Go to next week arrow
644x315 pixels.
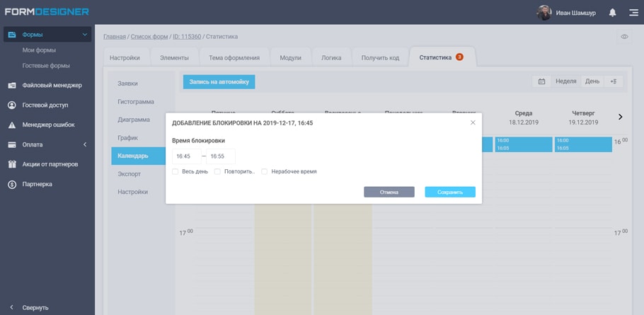pyautogui.click(x=621, y=117)
